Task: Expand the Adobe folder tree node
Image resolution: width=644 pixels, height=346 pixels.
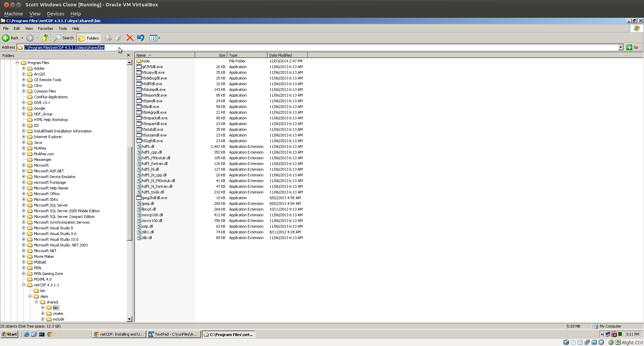Action: [24, 68]
